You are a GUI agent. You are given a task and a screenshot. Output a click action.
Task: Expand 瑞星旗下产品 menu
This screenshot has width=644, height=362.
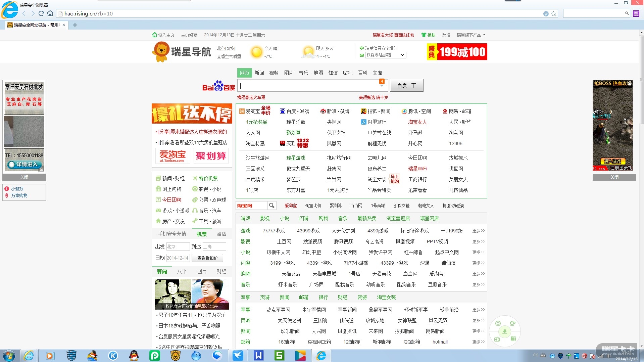click(471, 35)
